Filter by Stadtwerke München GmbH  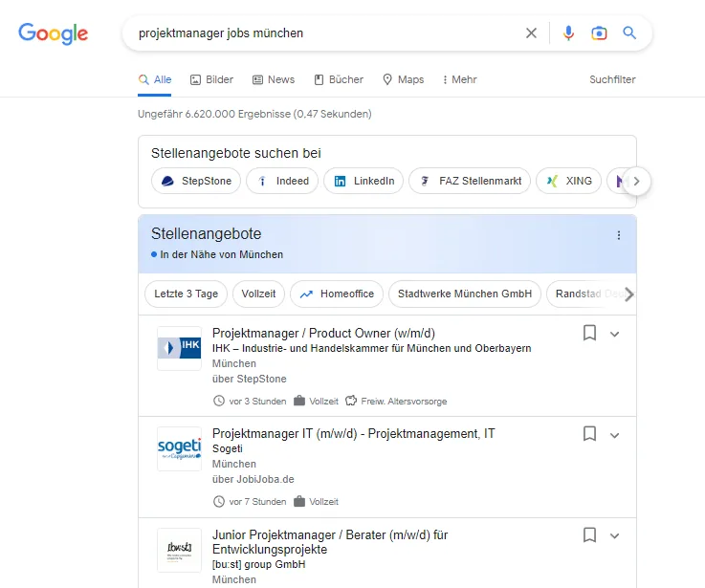(465, 294)
